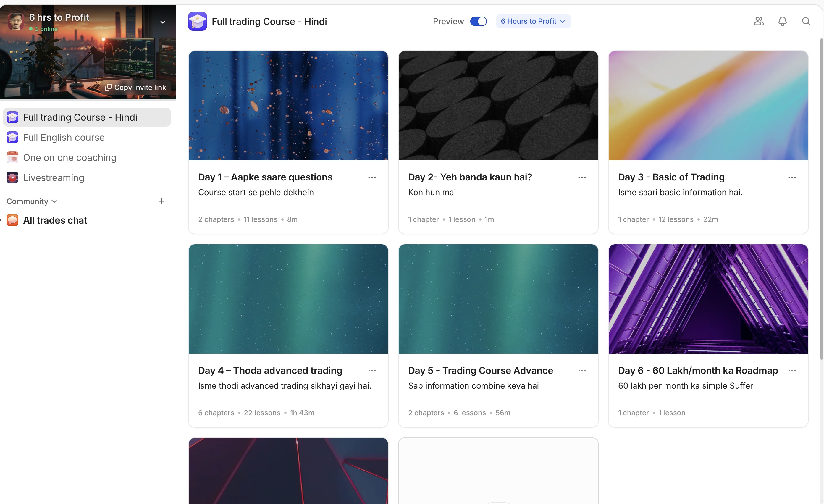Add a new community channel with plus

point(161,201)
